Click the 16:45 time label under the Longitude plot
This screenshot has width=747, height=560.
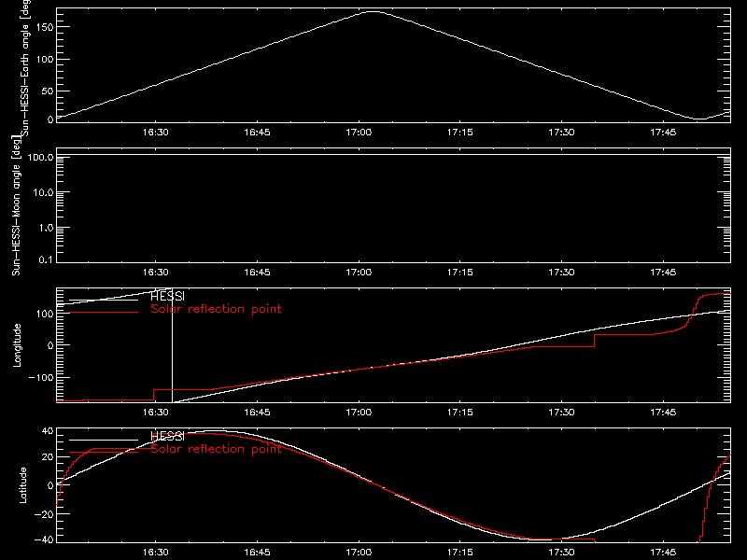[x=257, y=413]
